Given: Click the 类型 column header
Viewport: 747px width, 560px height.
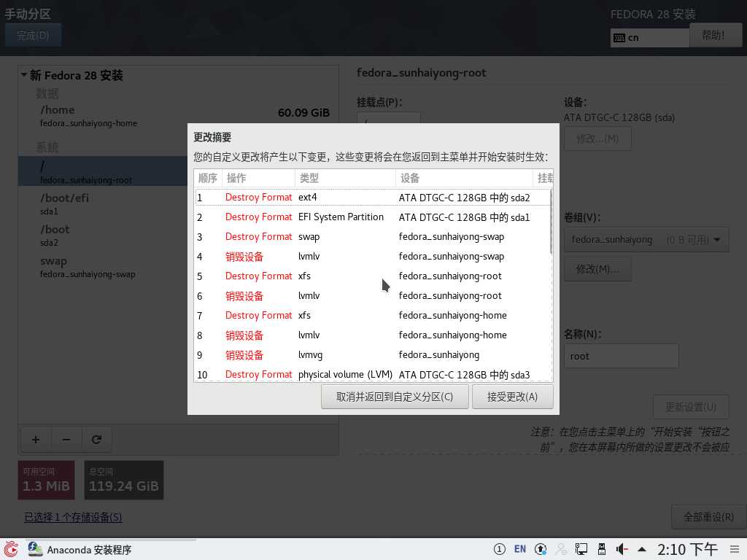Looking at the screenshot, I should (x=345, y=178).
